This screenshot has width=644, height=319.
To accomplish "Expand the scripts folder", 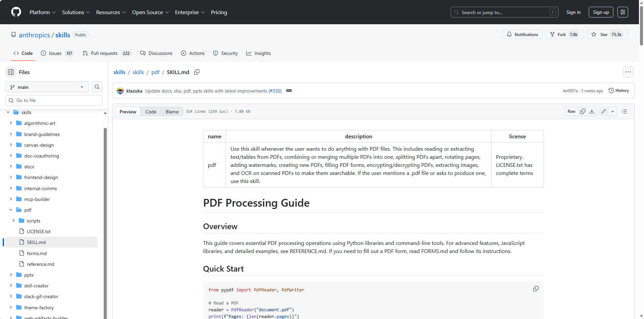I will point(13,221).
